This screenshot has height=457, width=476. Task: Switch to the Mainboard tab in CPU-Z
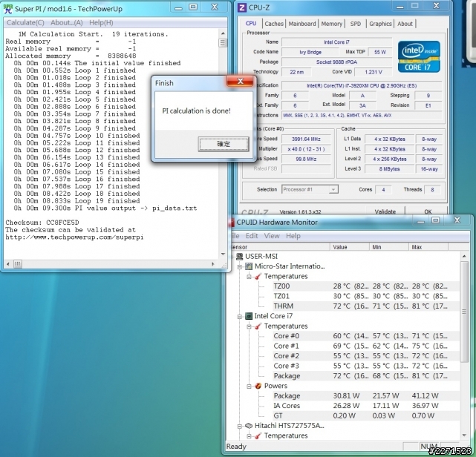click(x=301, y=24)
